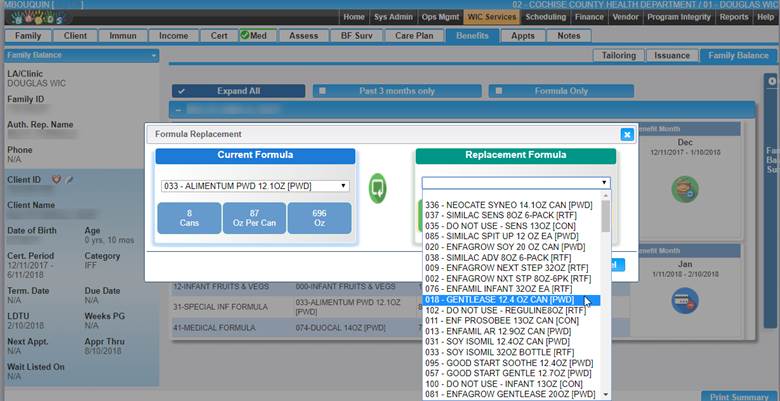Viewport: 780px width, 401px height.
Task: Select 085 - SIMILAC SPIT UP 12 OZ
Action: 511,236
